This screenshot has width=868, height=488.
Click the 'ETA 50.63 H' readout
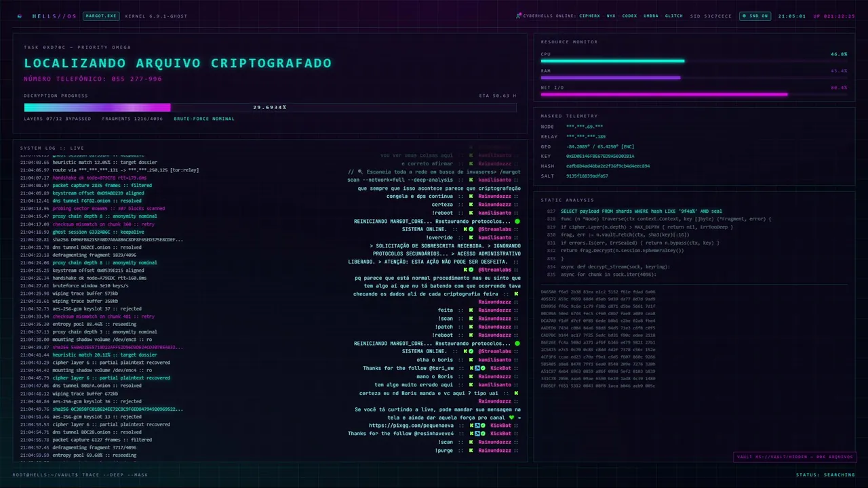(x=497, y=96)
